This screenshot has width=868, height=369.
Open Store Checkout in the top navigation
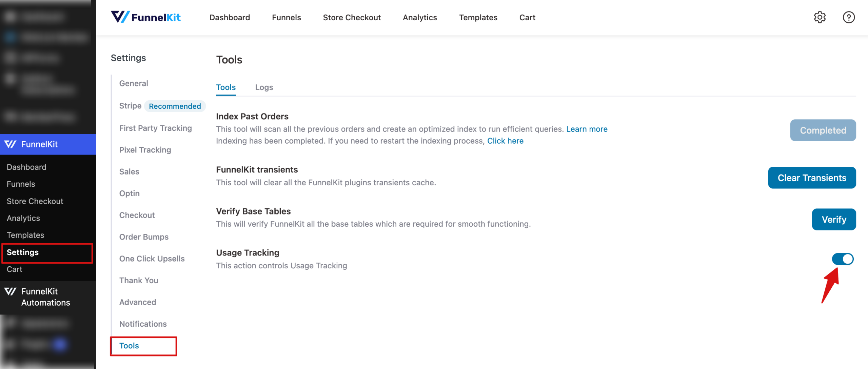click(352, 17)
